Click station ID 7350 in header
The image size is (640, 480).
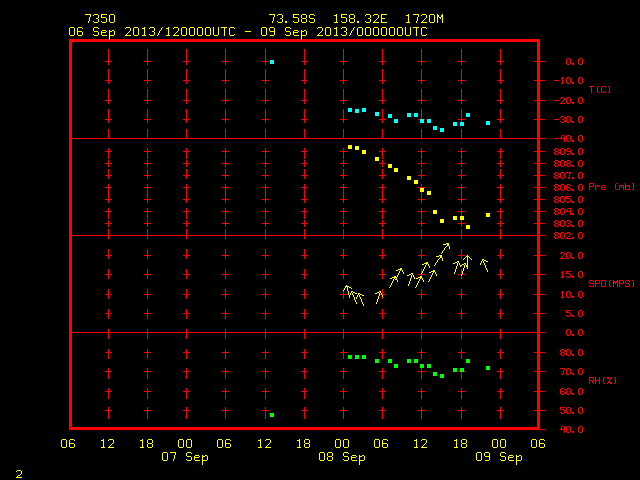coord(100,19)
